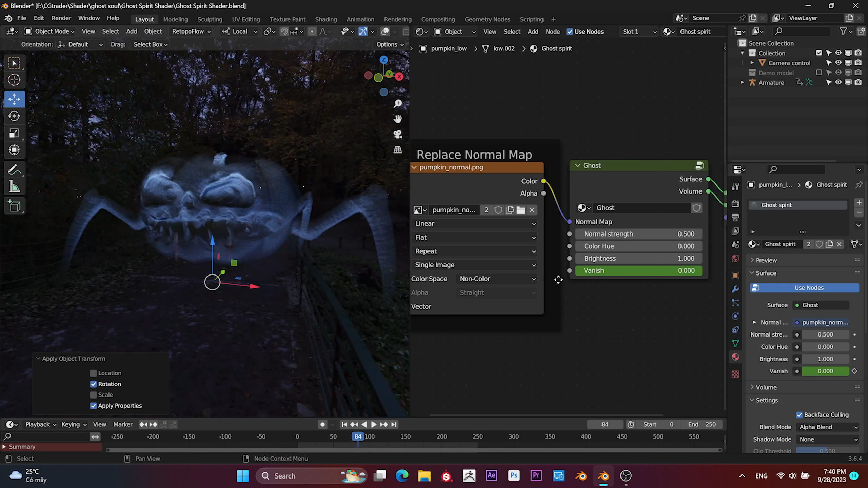Image resolution: width=868 pixels, height=488 pixels.
Task: Click the current frame field showing 84
Action: 605,424
